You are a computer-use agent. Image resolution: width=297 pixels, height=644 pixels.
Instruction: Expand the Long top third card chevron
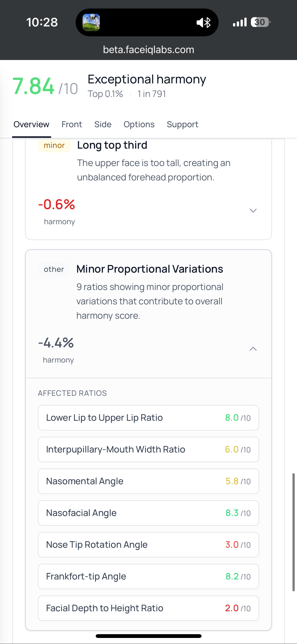(253, 210)
